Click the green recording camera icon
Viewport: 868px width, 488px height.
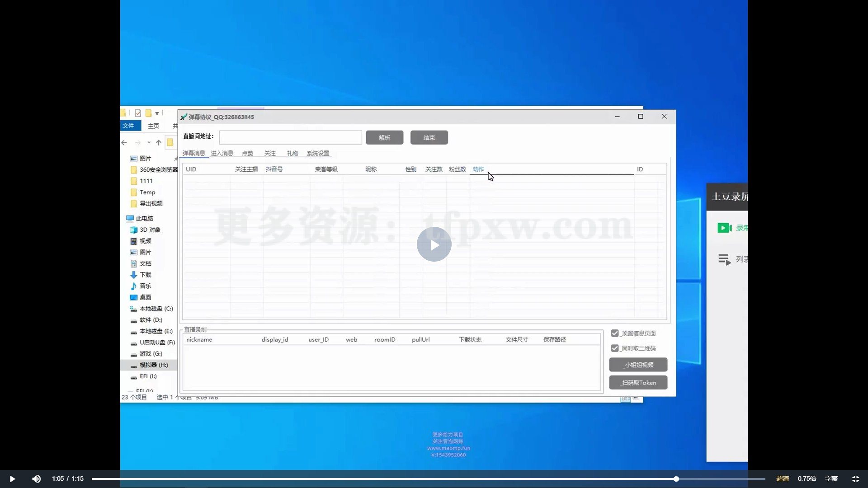tap(724, 228)
